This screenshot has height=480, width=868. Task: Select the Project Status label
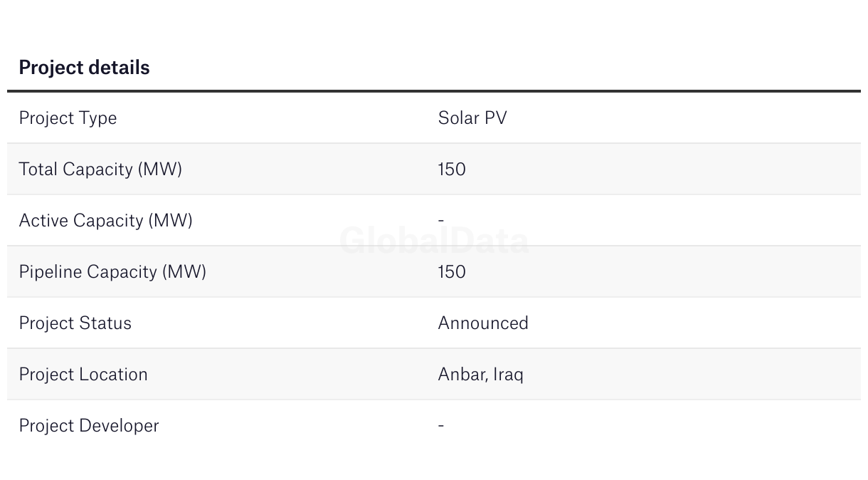[75, 323]
